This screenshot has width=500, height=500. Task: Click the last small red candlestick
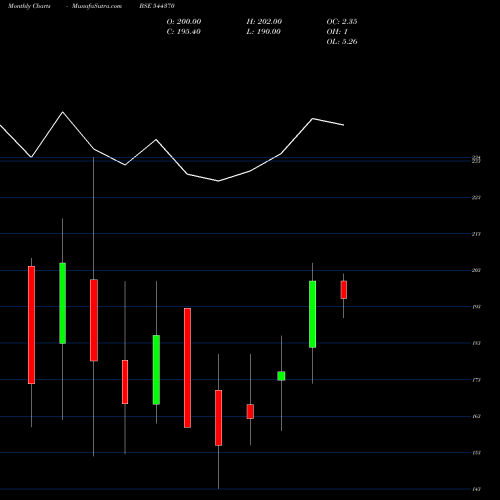point(344,290)
